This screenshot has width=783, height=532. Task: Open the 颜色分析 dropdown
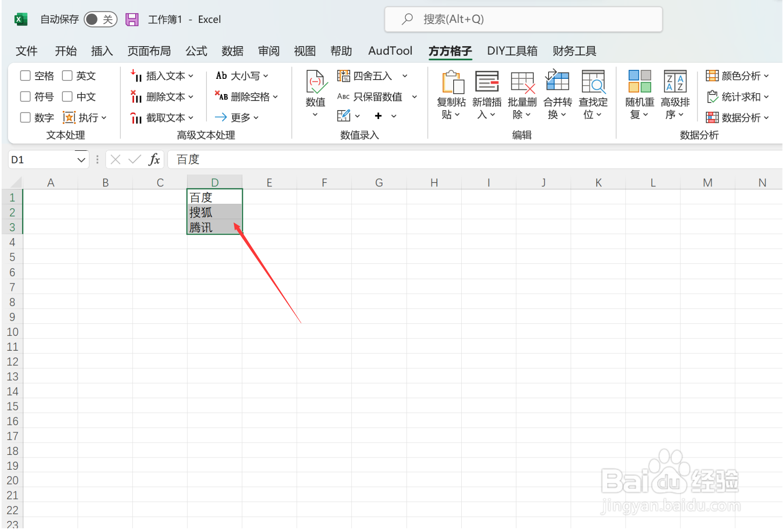coord(737,76)
